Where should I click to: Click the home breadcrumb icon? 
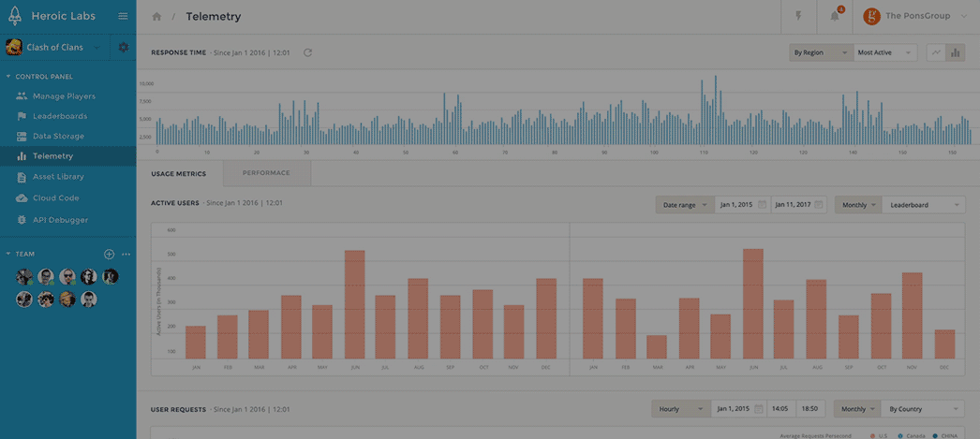tap(156, 17)
